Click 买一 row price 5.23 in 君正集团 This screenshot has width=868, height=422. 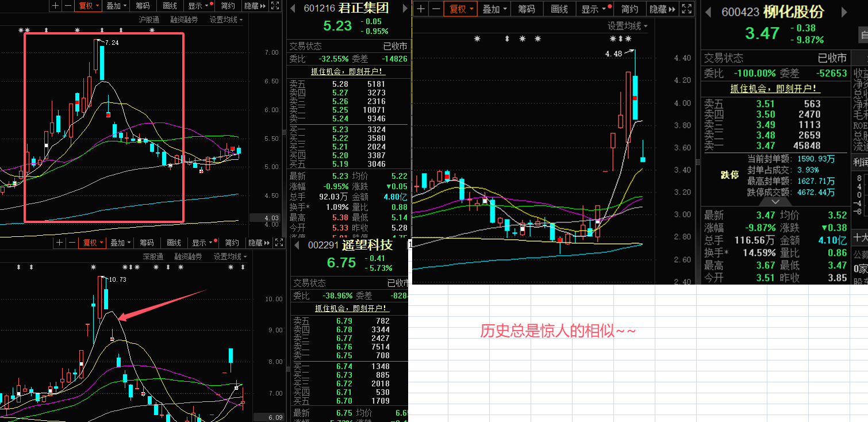[x=340, y=129]
